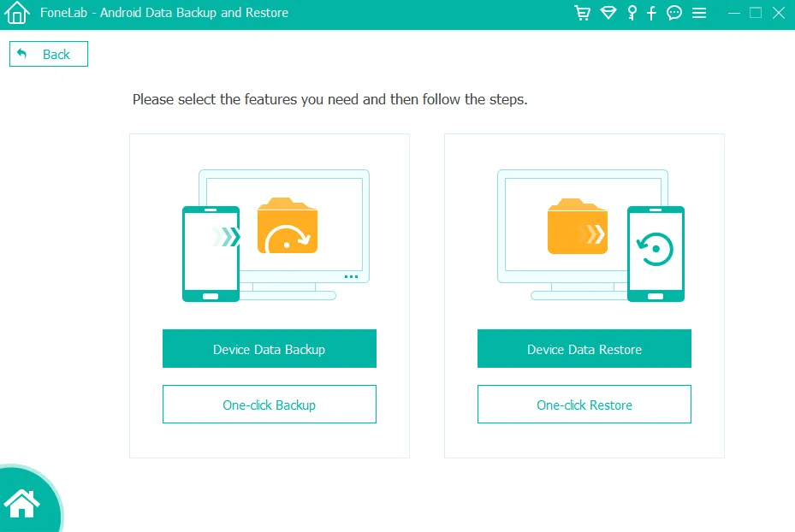Click the Device Data Backup button
This screenshot has width=795, height=532.
pyautogui.click(x=269, y=349)
